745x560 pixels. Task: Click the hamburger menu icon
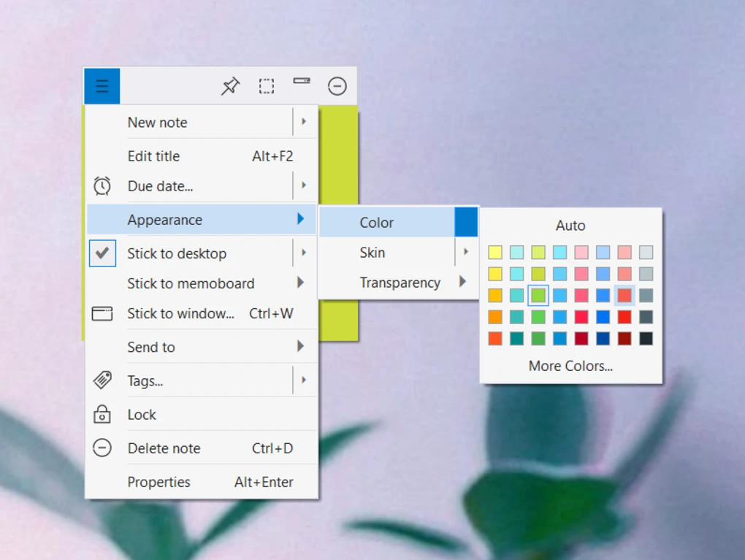tap(102, 86)
